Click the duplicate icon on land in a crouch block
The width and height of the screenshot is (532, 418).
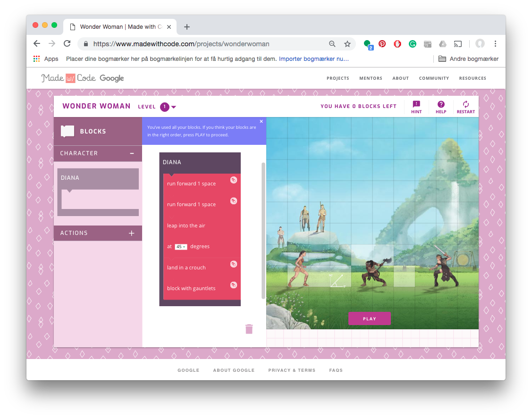[233, 264]
